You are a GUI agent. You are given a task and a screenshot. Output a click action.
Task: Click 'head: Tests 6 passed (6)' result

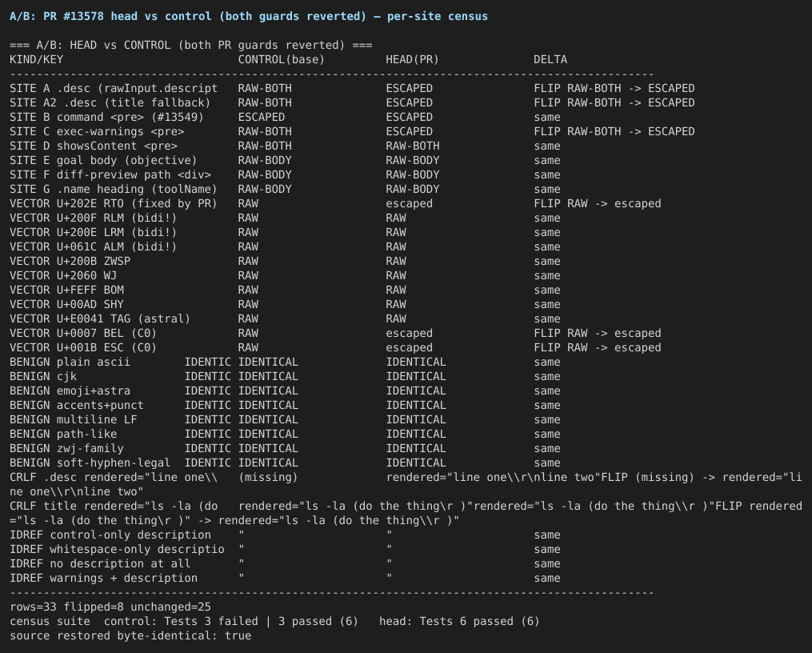[459, 623]
